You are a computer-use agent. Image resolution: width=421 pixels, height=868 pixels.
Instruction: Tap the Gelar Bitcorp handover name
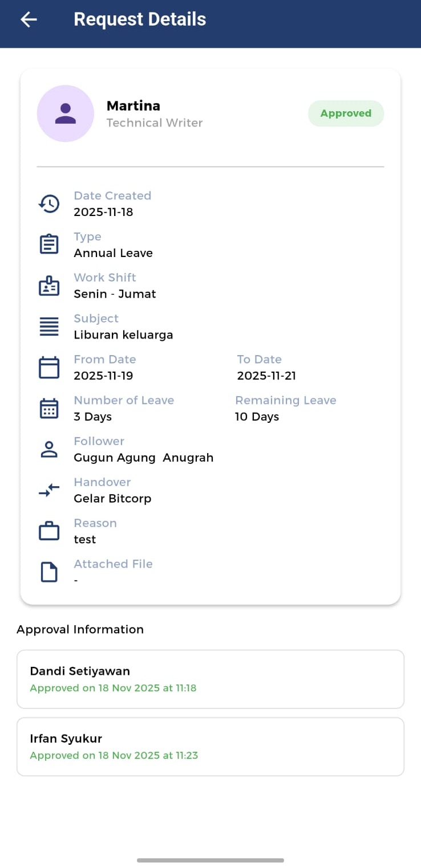point(112,499)
